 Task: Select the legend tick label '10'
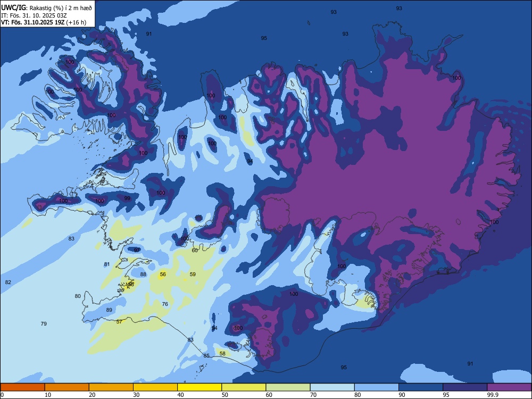[x=48, y=395]
